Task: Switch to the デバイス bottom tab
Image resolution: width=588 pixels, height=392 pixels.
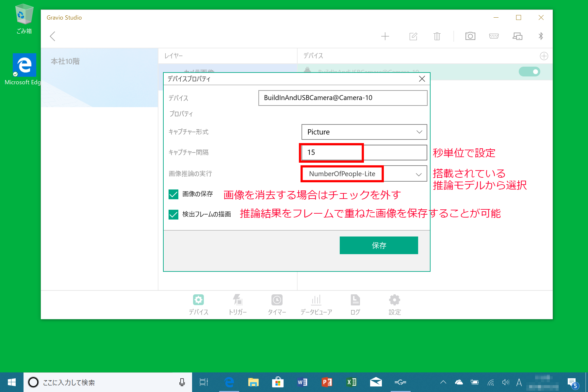Action: click(198, 305)
